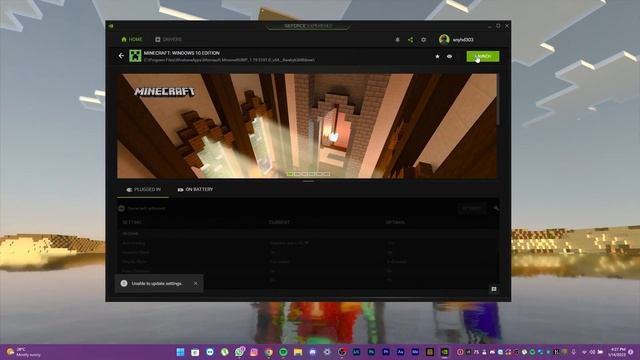Select the Plugged In settings tab

144,190
